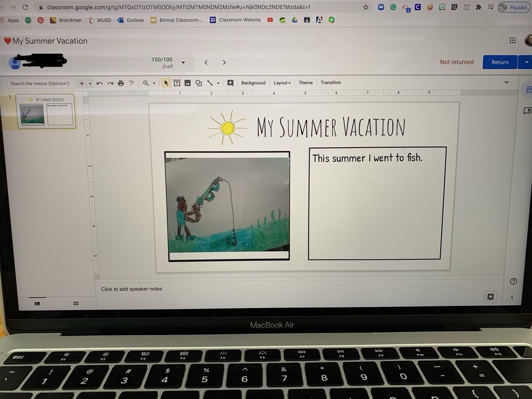Undo the last action
Viewport: 532px width, 399px height.
point(100,83)
